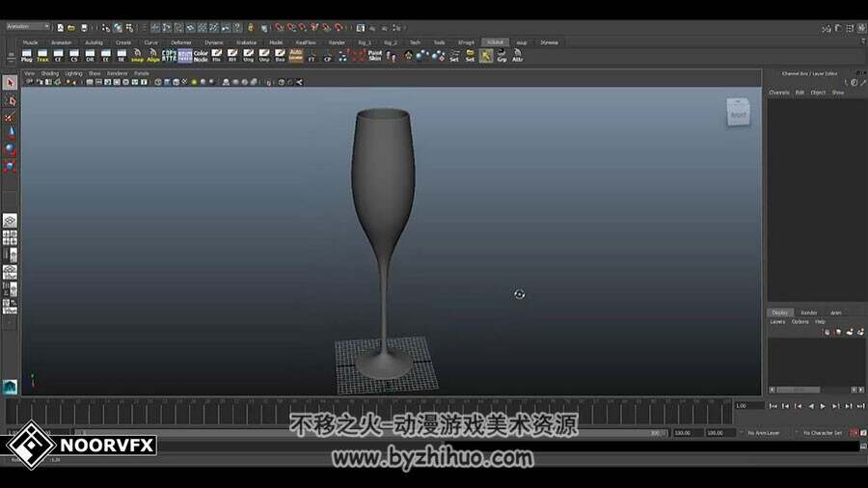Switch to Display layer tab
The height and width of the screenshot is (488, 868).
click(780, 312)
